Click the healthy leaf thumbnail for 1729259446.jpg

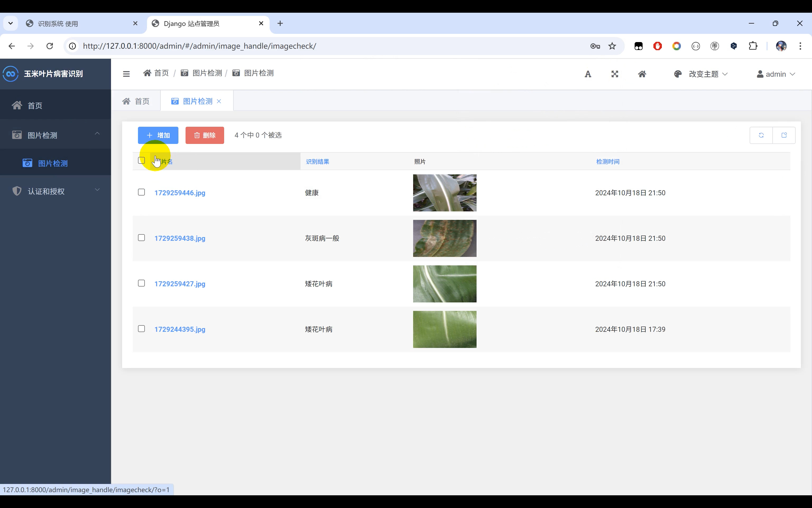pyautogui.click(x=445, y=193)
